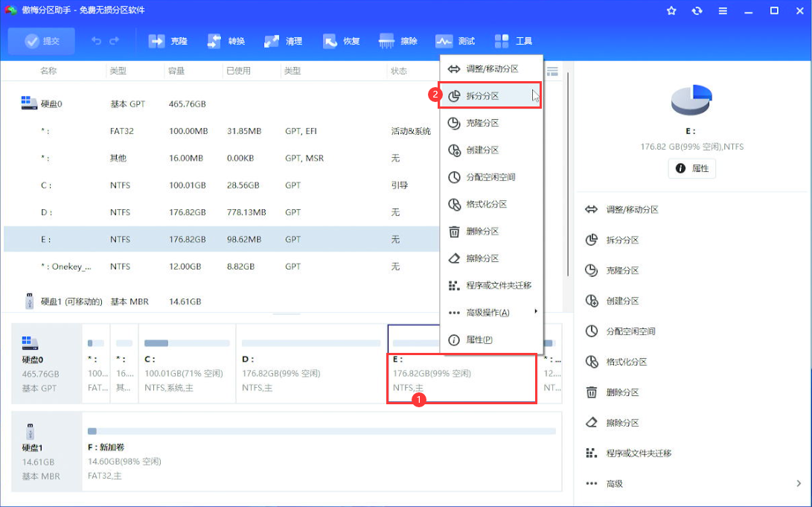Click the 已使用 column header

click(238, 71)
